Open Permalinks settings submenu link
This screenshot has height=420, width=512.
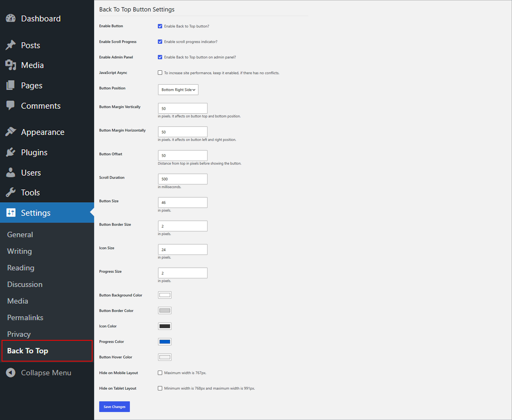pyautogui.click(x=25, y=318)
